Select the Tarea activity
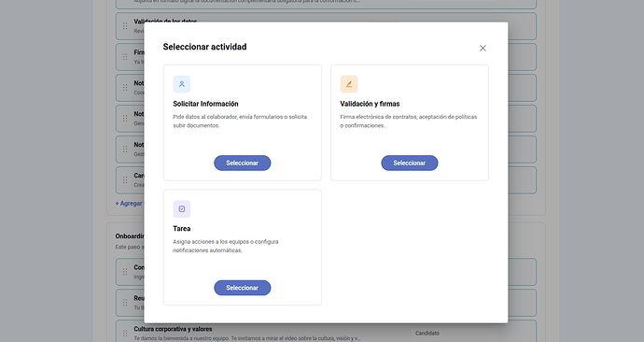The height and width of the screenshot is (342, 644). (x=243, y=288)
